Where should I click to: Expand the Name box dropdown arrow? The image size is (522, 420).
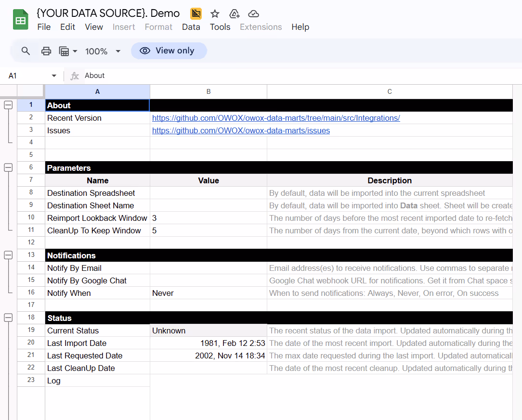[54, 76]
